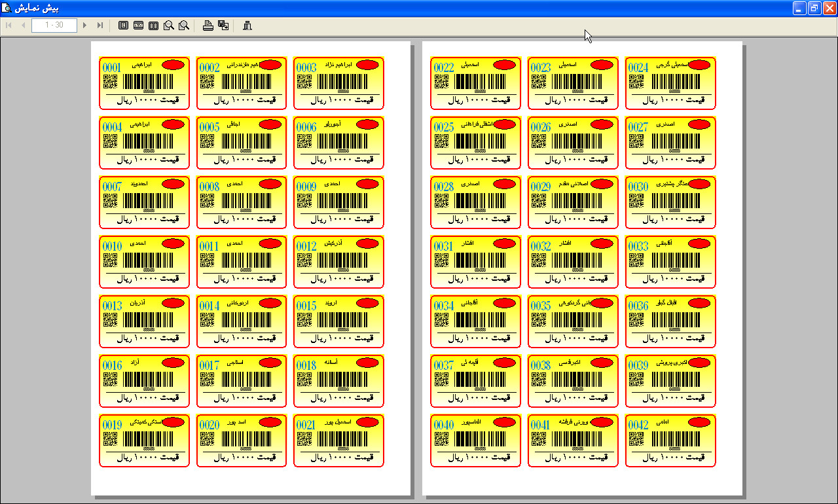Click label number 0017
The height and width of the screenshot is (504, 838).
(x=209, y=365)
